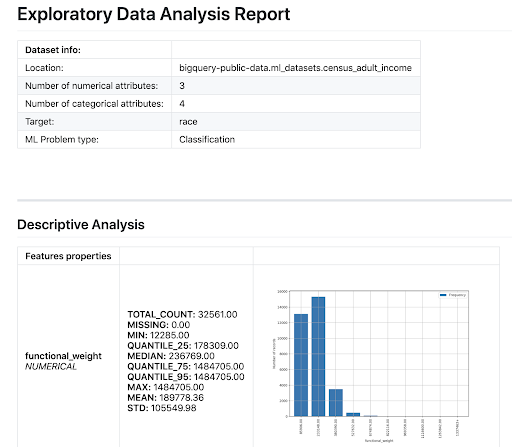This screenshot has height=447, width=512.
Task: Click the Descriptive Analysis heading
Action: pos(81,224)
